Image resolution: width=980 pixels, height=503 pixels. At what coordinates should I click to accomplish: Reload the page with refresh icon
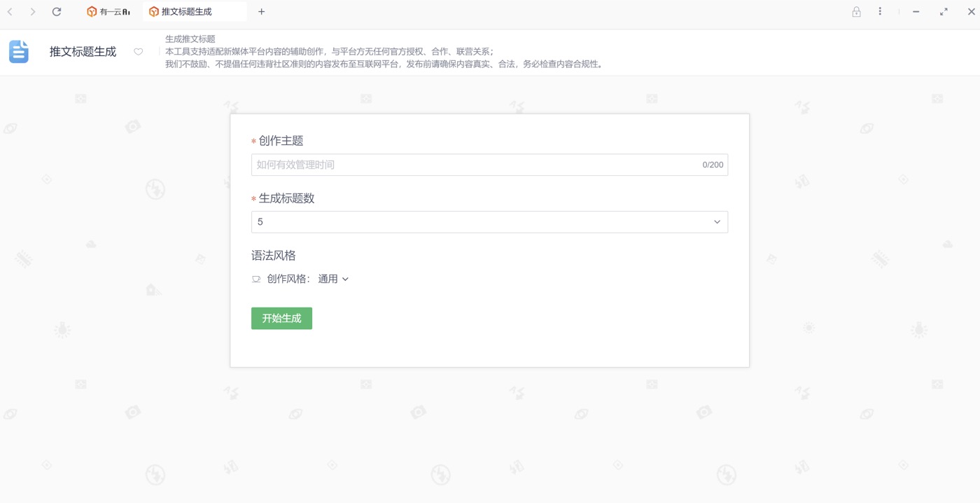57,12
